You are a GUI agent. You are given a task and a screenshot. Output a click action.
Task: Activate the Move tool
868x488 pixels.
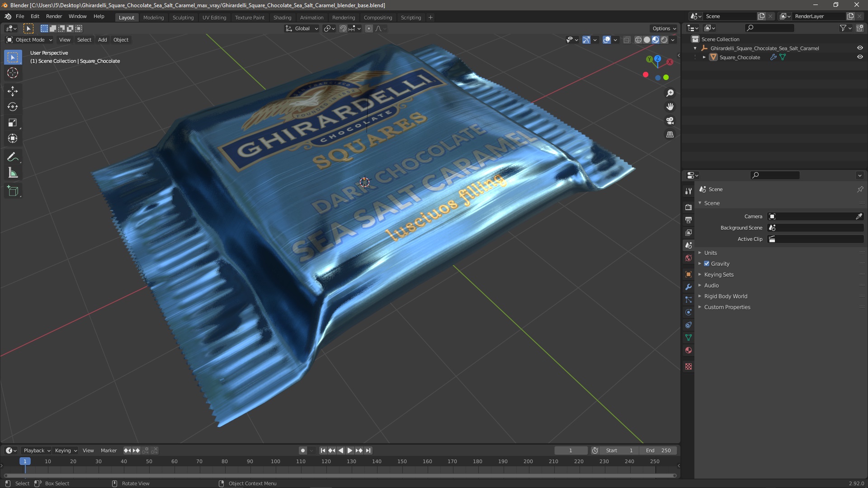(x=13, y=91)
